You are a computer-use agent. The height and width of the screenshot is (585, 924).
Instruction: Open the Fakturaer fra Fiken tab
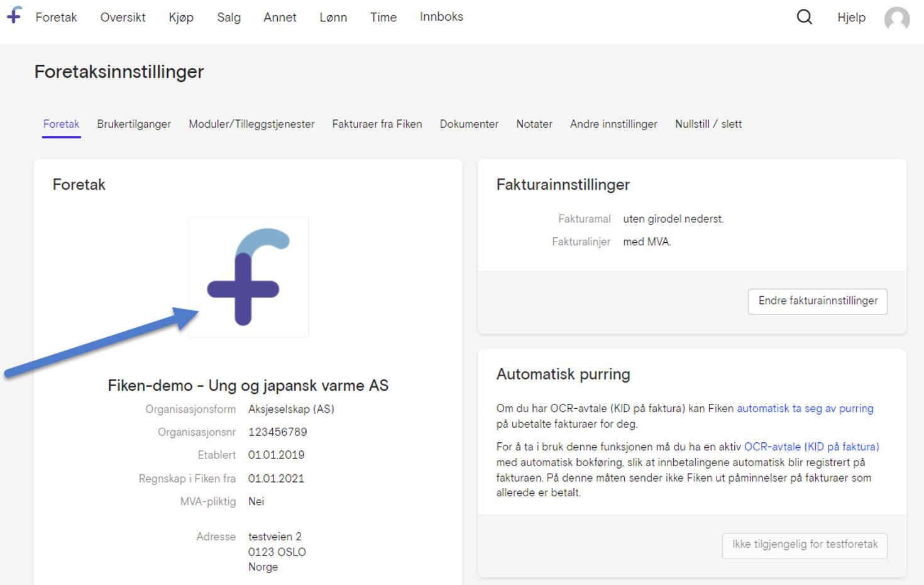click(377, 124)
